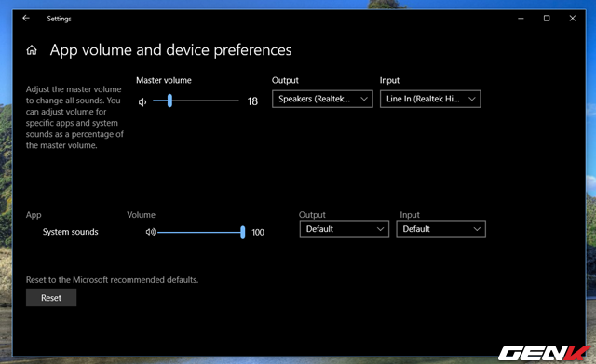Close the Settings window

(573, 19)
